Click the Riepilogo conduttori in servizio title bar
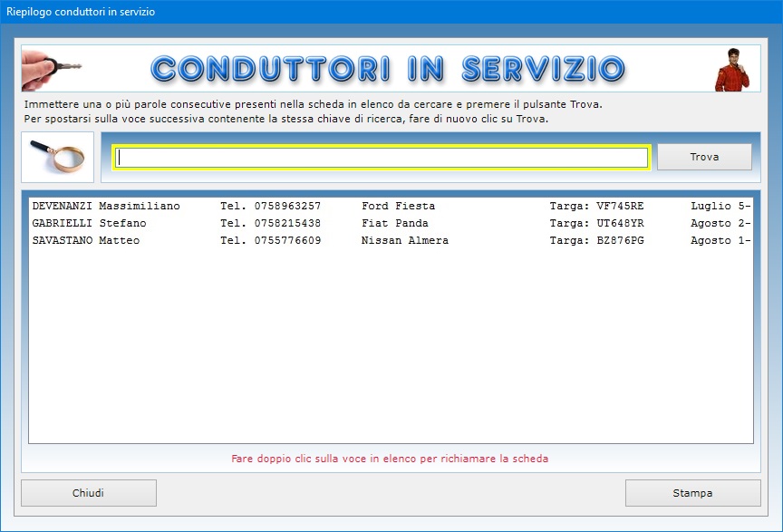The height and width of the screenshot is (532, 783). click(x=81, y=12)
